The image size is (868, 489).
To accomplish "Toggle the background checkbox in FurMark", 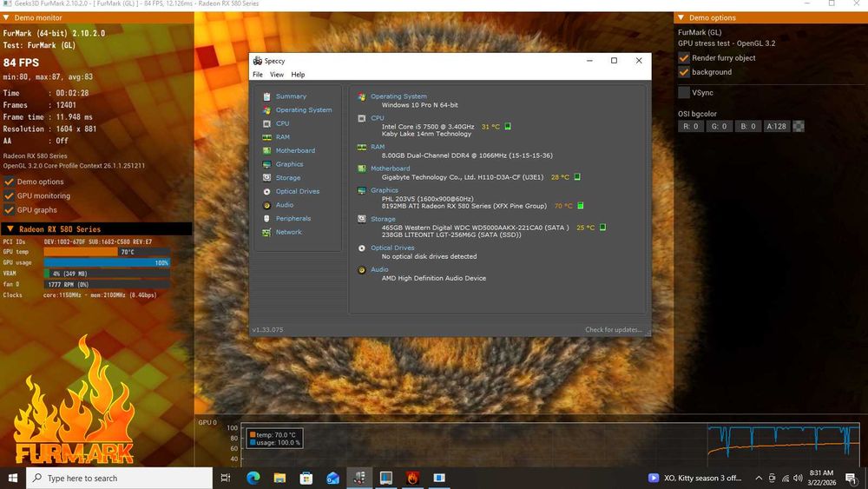I will click(x=684, y=72).
